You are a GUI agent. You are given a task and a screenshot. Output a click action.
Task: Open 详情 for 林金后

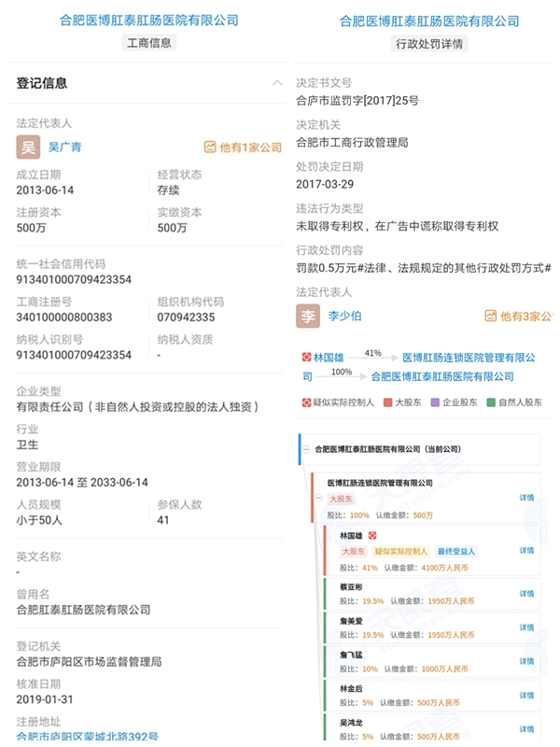(x=526, y=695)
